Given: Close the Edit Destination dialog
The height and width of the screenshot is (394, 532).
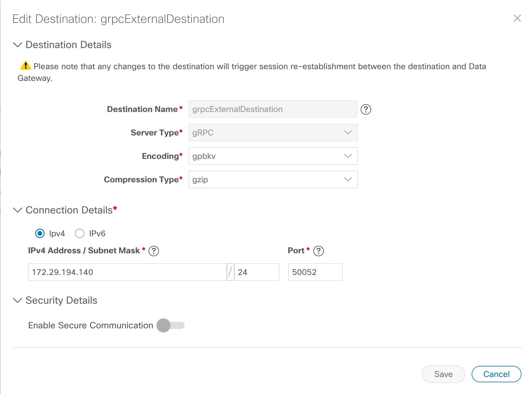Looking at the screenshot, I should click(517, 18).
